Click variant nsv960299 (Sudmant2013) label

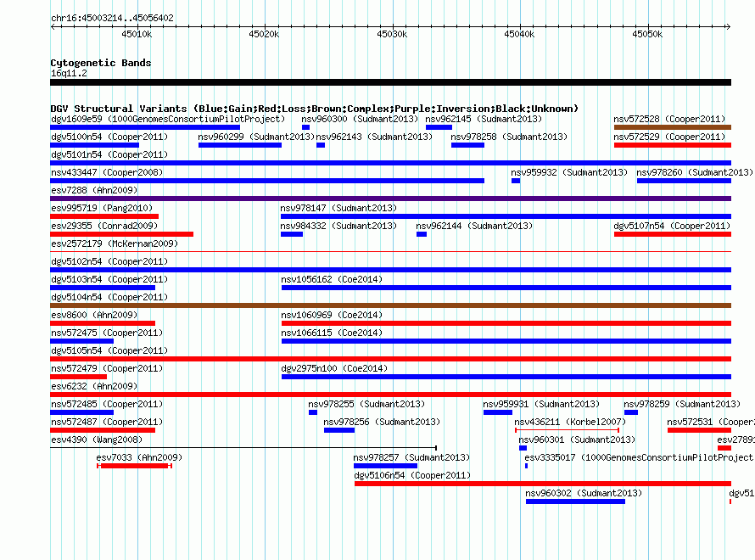tap(255, 137)
